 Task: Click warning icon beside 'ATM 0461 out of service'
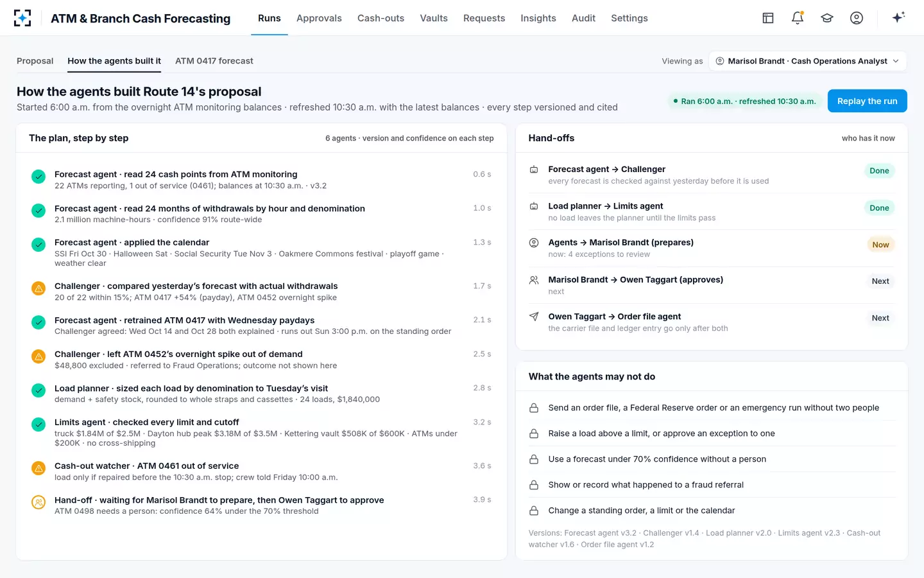[x=38, y=468]
